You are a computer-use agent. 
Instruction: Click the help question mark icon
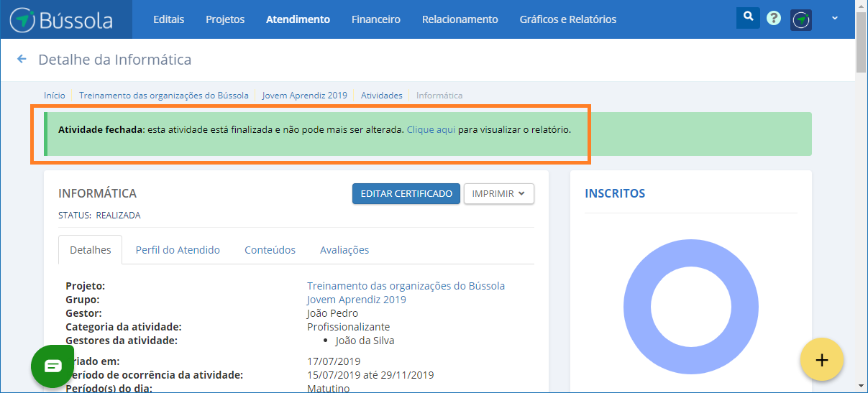(774, 19)
